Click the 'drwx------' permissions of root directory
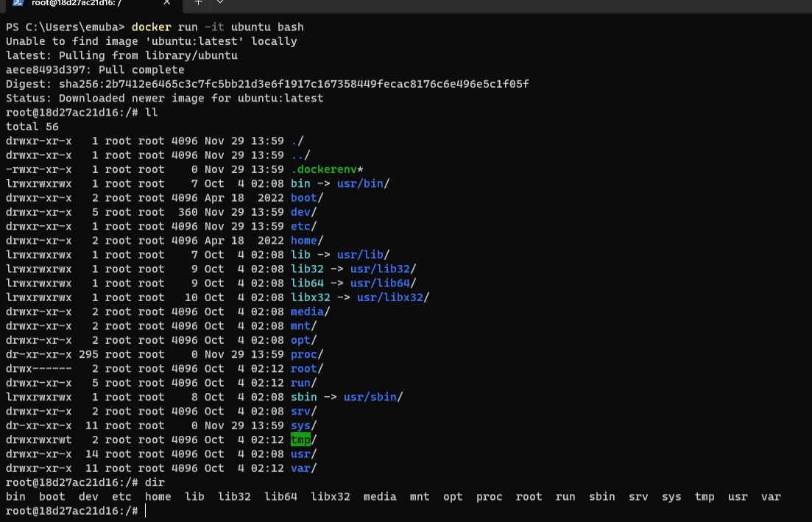The image size is (812, 522). point(39,369)
